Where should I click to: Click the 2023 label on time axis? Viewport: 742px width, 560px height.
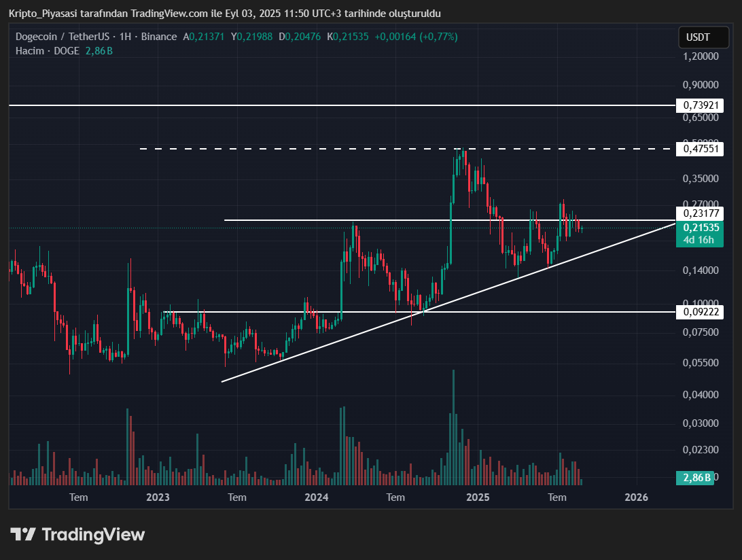[158, 497]
